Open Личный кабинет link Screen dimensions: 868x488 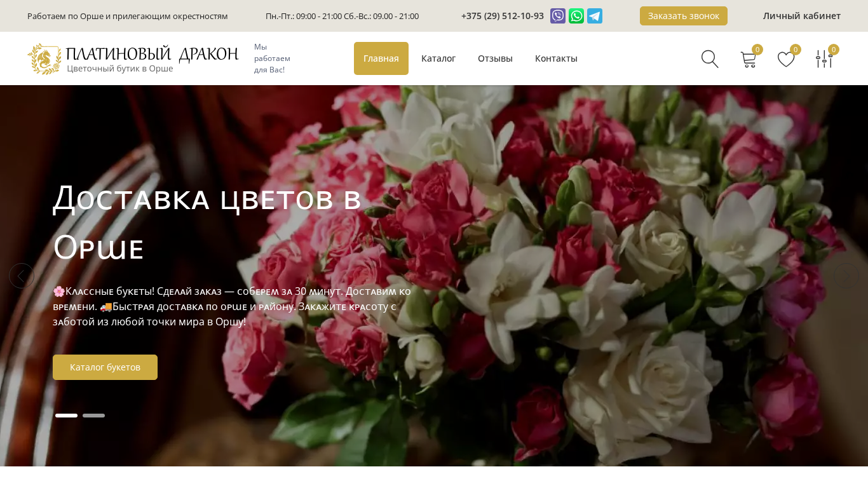pos(802,16)
